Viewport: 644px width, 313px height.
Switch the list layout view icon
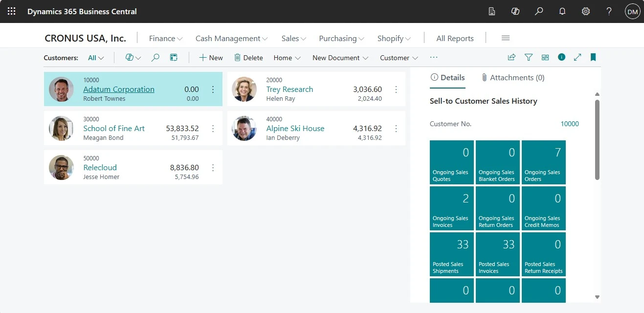[x=545, y=57]
